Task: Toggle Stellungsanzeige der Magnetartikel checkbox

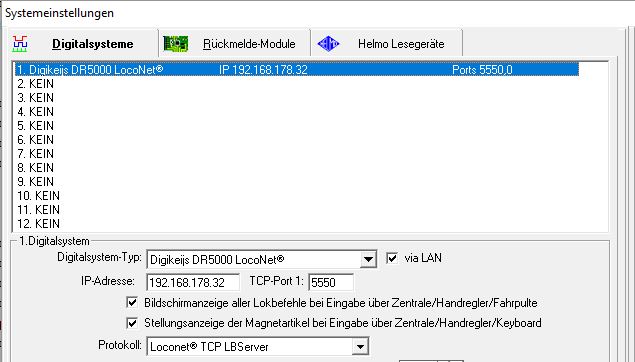Action: 132,323
